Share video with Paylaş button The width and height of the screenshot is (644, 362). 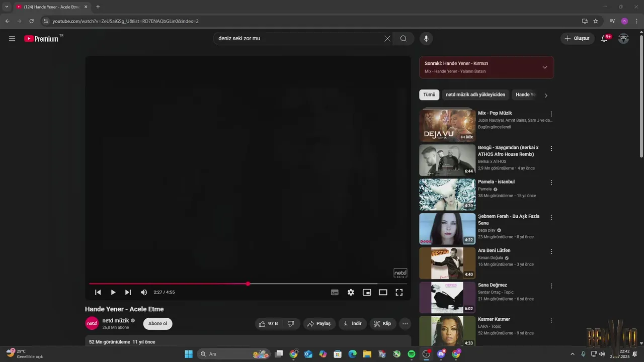(319, 323)
